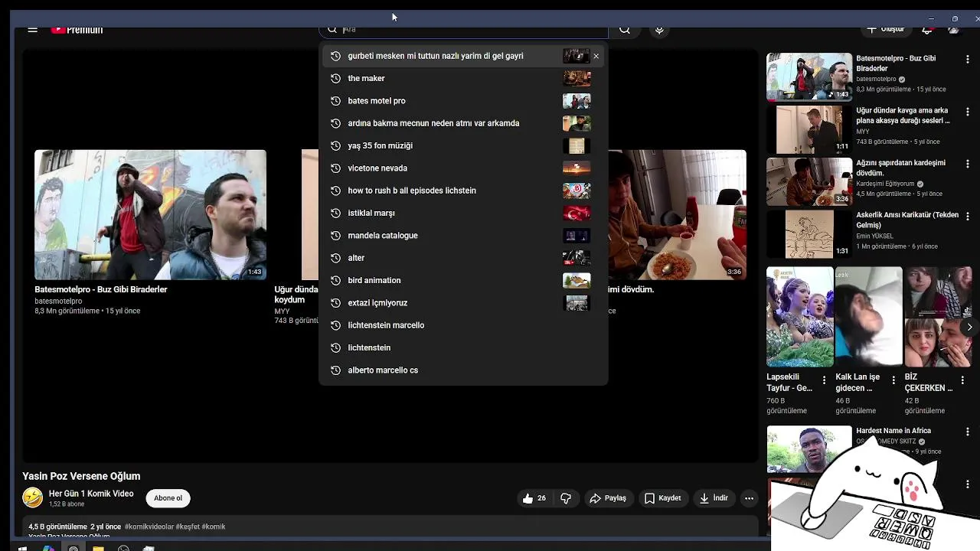Open options menu for 'Uğur dündar kavga' sidebar video

[x=968, y=112]
